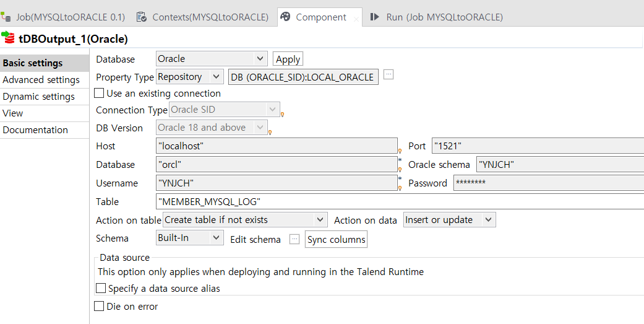This screenshot has width=644, height=324.
Task: Open Edit schema ellipsis button
Action: (294, 239)
